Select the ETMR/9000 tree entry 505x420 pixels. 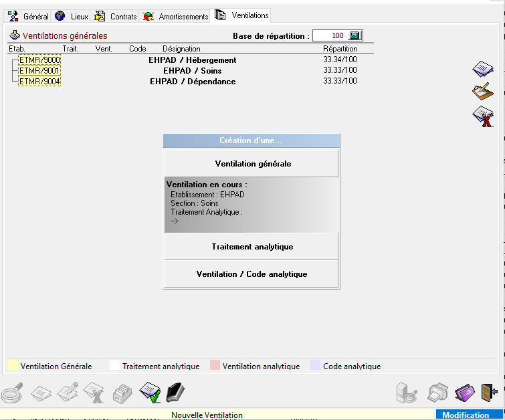39,60
